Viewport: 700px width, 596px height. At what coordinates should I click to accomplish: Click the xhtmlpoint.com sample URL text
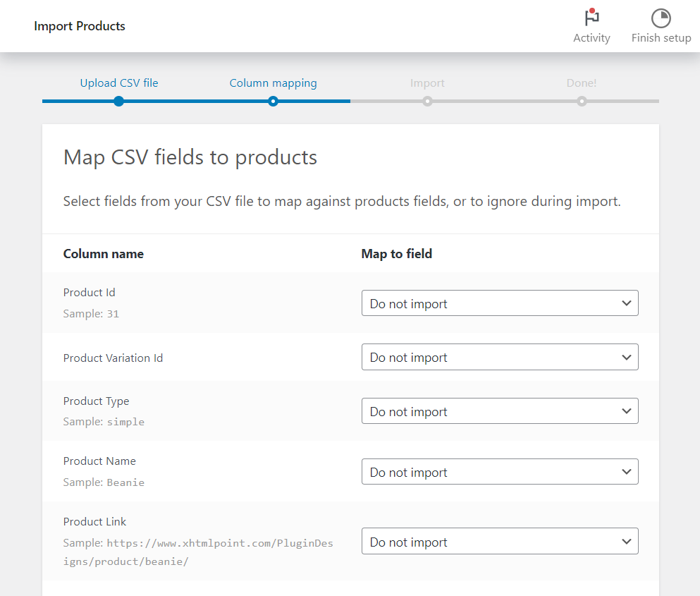click(x=198, y=552)
